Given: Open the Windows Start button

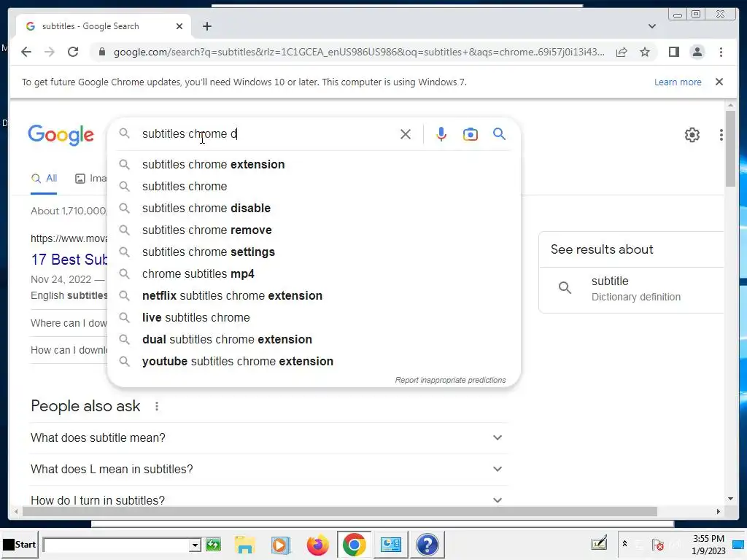Looking at the screenshot, I should click(20, 544).
